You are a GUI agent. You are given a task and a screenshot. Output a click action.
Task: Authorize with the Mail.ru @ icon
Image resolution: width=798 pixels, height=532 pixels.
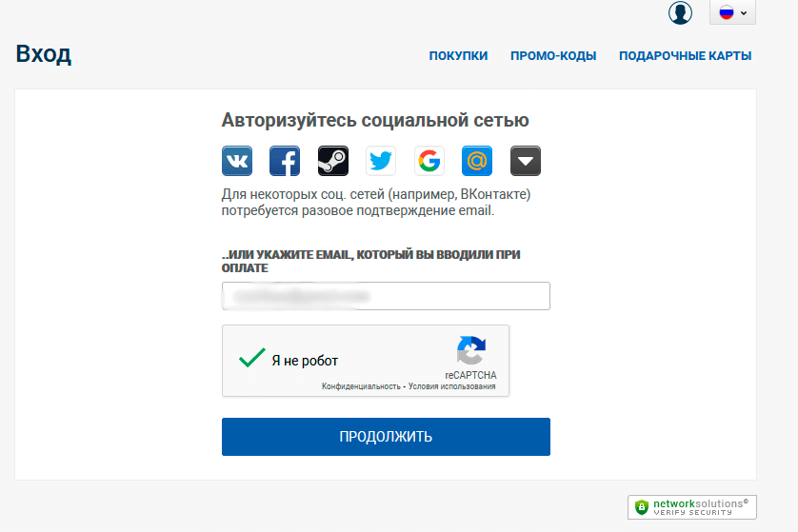(x=477, y=161)
